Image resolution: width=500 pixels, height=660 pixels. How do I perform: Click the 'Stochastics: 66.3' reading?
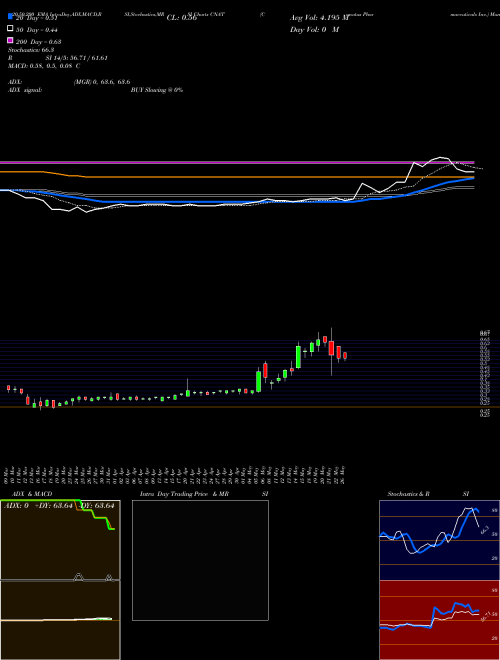(31, 50)
